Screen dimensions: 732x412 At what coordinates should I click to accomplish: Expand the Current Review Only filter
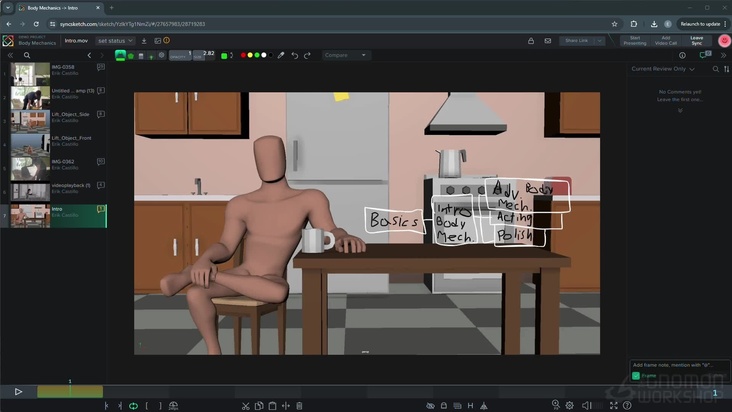(663, 69)
